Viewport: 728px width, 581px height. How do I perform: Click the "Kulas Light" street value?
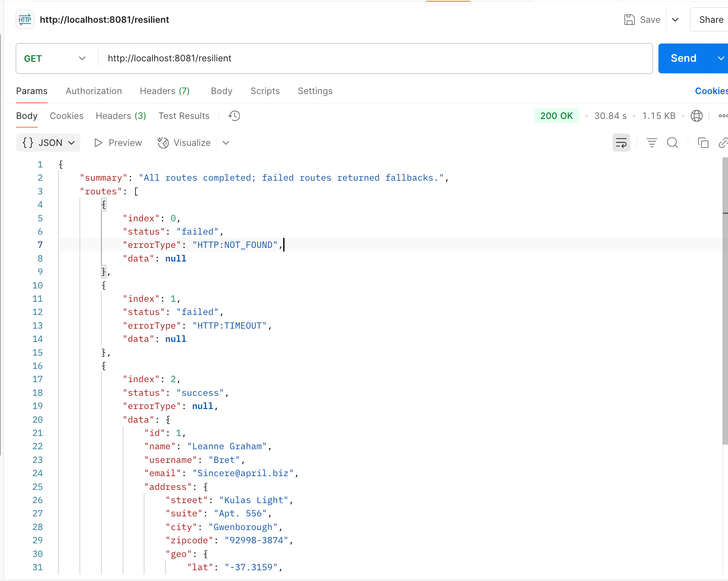point(254,500)
